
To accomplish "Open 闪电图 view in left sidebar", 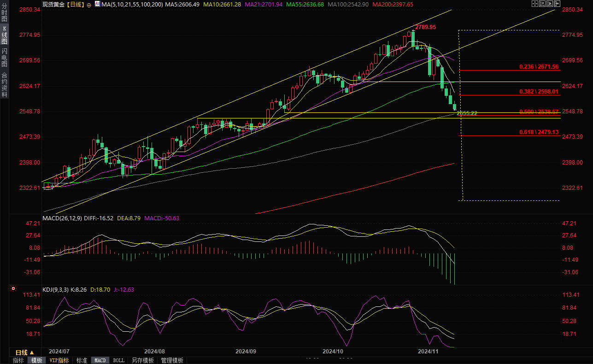I will (5, 58).
